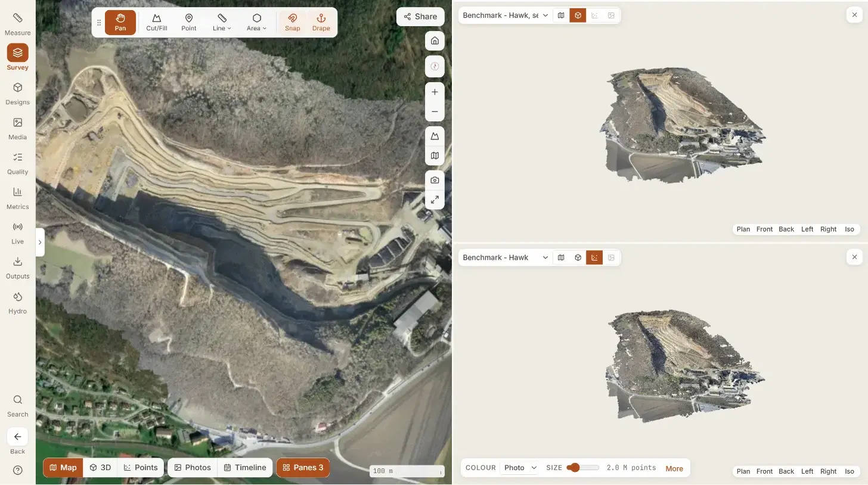Expand the collapsed left side panel

40,242
